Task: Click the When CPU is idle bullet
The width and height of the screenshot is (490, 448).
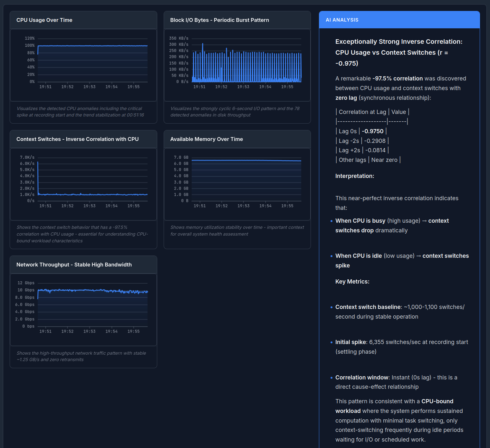Action: pos(402,261)
